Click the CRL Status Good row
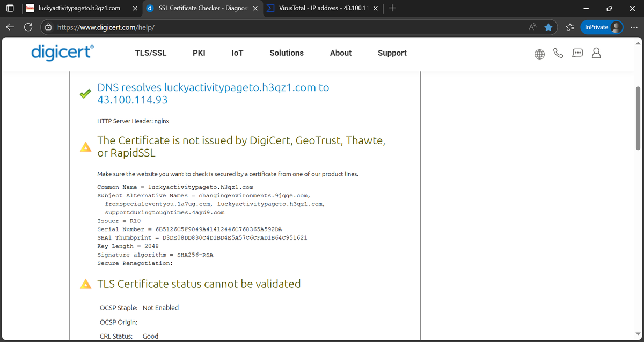 point(129,336)
